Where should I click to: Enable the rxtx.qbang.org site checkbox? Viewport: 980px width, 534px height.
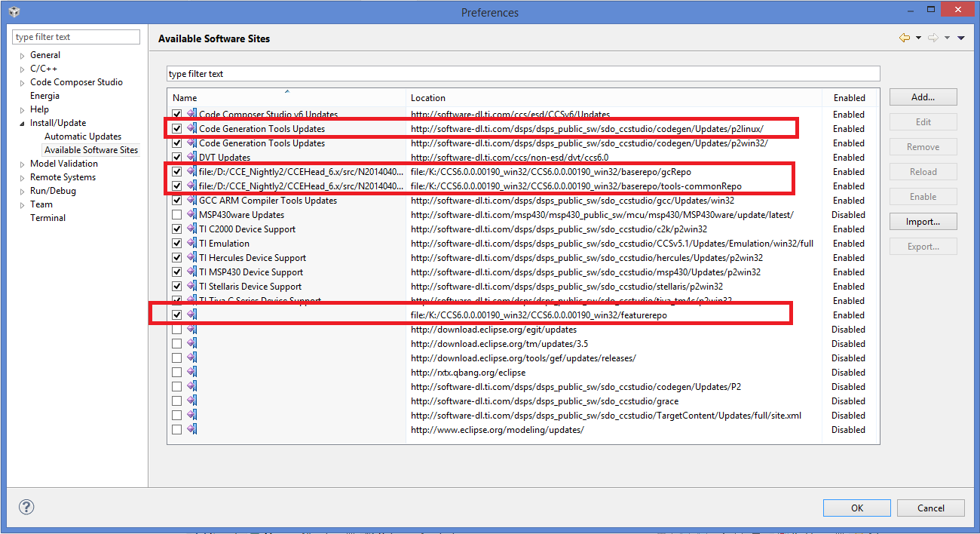click(x=176, y=372)
